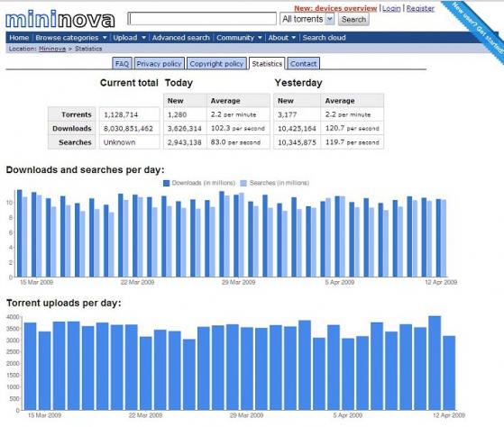Viewport: 504px width, 427px height.
Task: Switch to the FAQ tab
Action: (x=122, y=64)
